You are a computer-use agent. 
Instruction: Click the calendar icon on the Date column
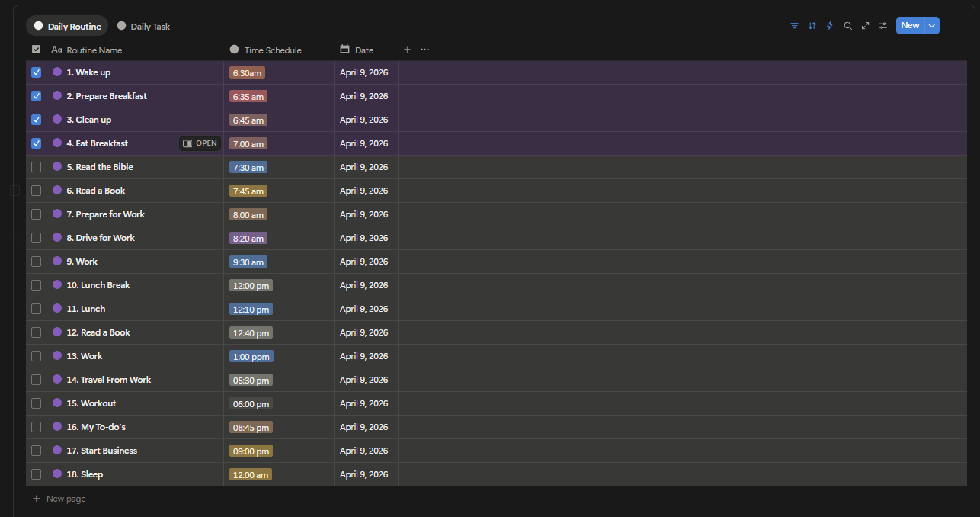click(x=344, y=50)
